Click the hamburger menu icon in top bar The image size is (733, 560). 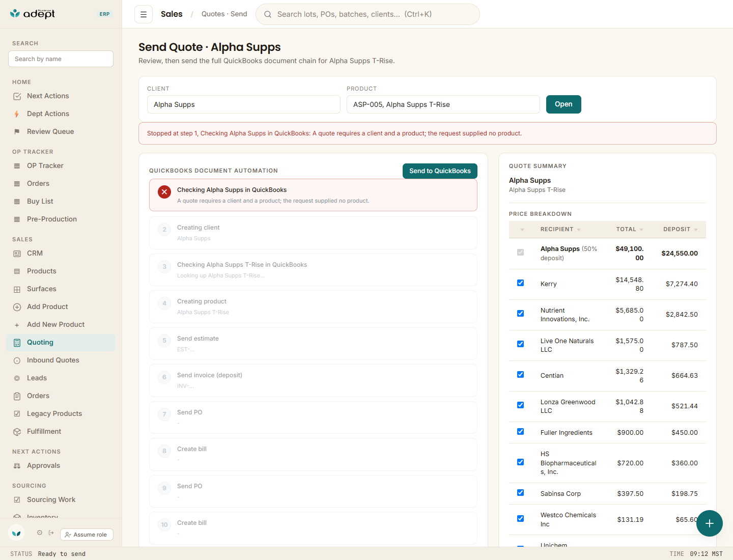click(x=144, y=14)
